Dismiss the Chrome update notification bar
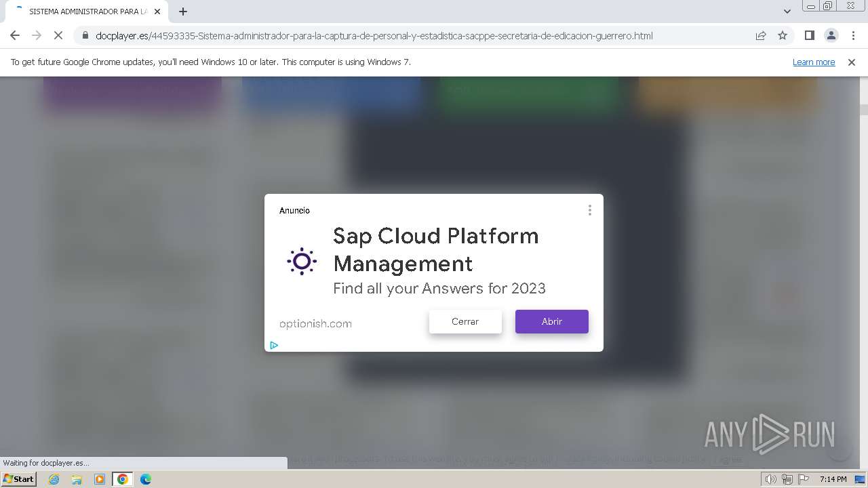Image resolution: width=868 pixels, height=488 pixels. point(852,62)
